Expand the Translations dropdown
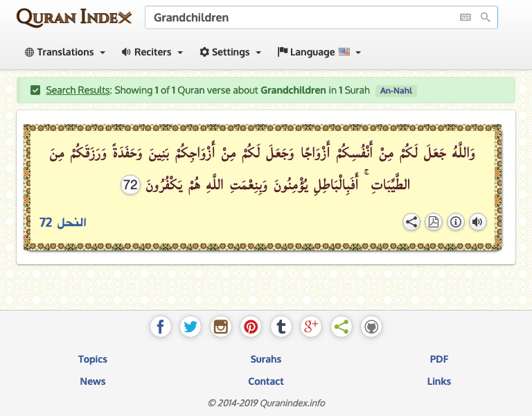Viewport: 532px width, 416px height. pyautogui.click(x=65, y=52)
